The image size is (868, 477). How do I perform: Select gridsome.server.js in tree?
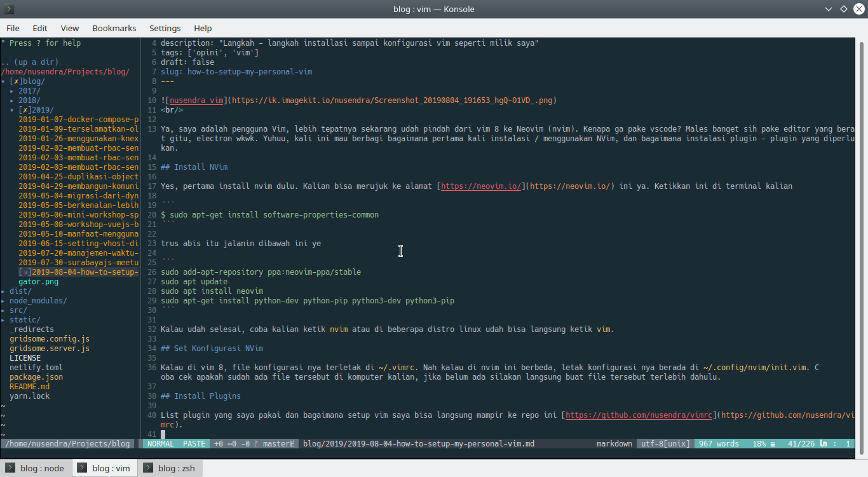(x=50, y=349)
